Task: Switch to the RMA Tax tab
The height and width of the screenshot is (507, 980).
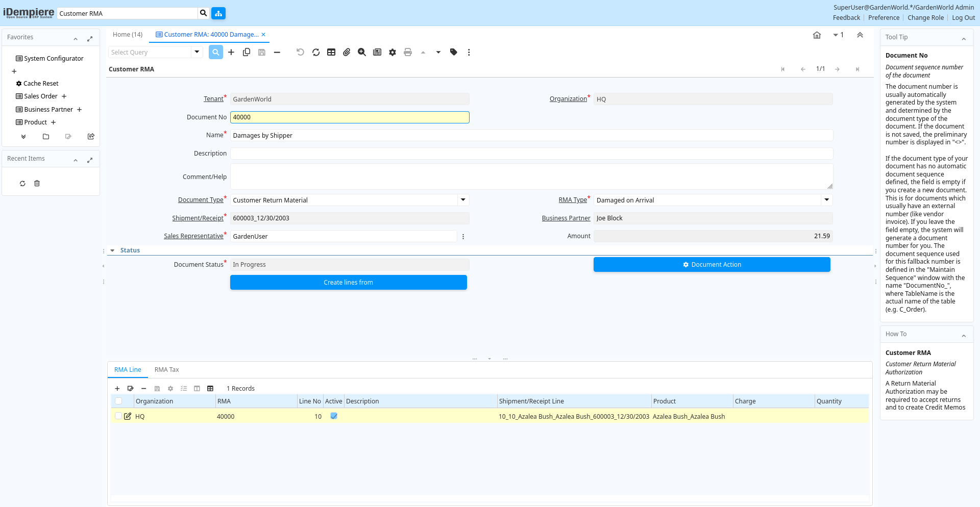Action: coord(166,370)
